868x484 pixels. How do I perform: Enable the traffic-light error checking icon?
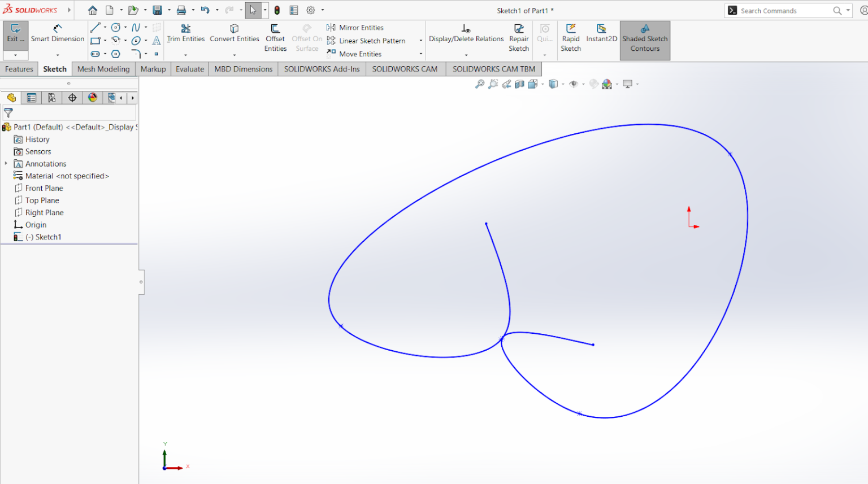(277, 10)
